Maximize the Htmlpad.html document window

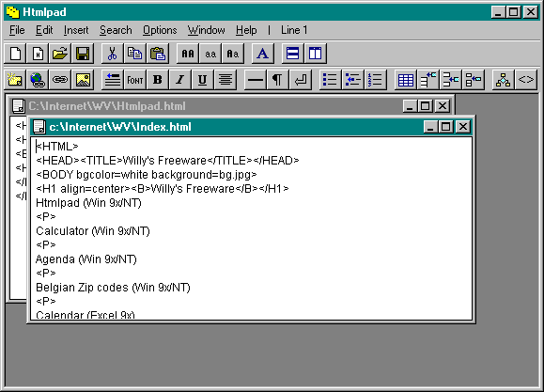coord(425,106)
